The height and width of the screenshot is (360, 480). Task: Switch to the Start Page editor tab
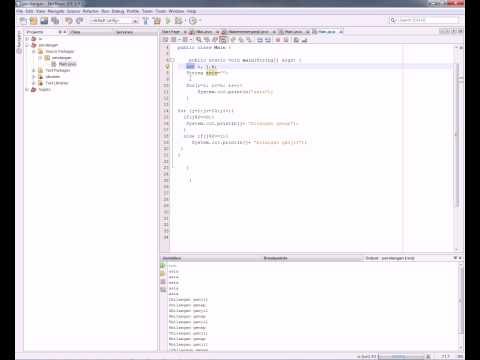click(x=171, y=32)
